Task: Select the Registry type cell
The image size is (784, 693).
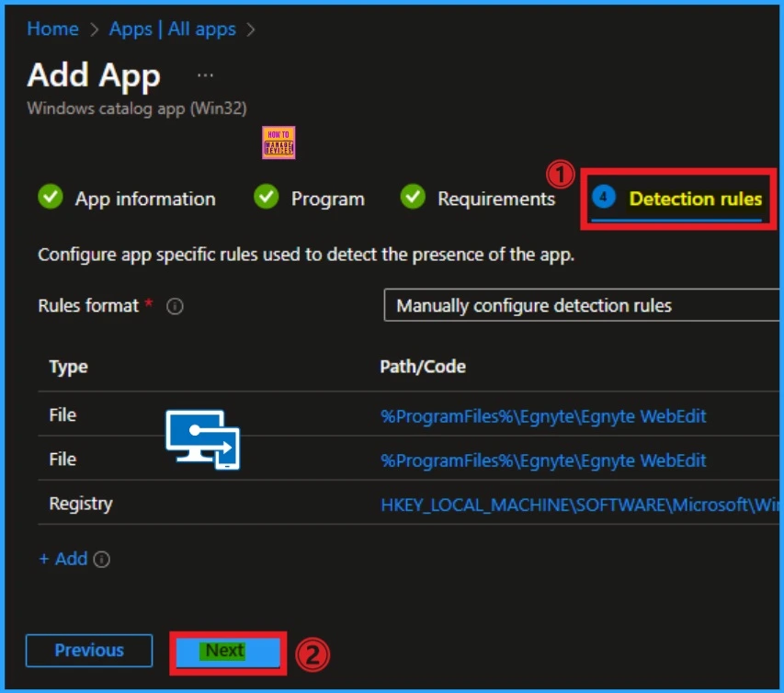Action: click(81, 504)
